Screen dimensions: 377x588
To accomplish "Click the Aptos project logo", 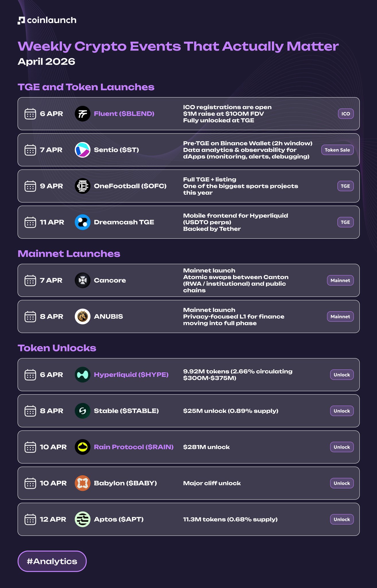I will click(x=83, y=519).
